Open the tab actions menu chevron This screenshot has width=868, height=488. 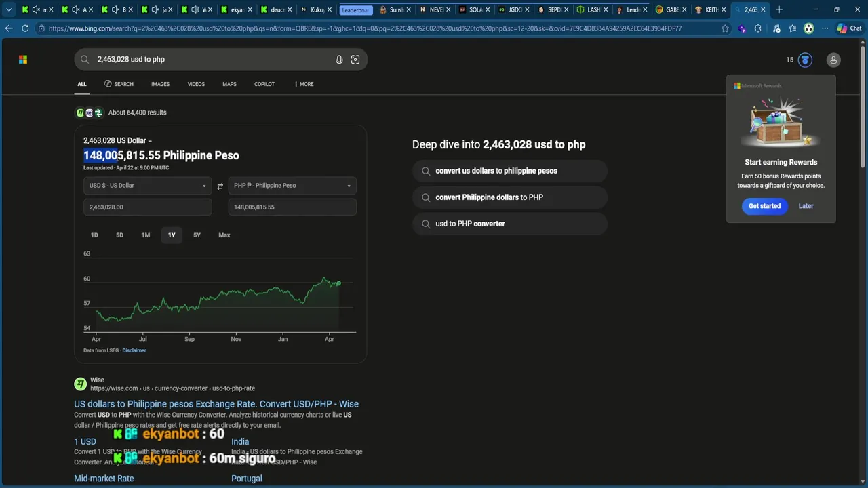coord(9,9)
